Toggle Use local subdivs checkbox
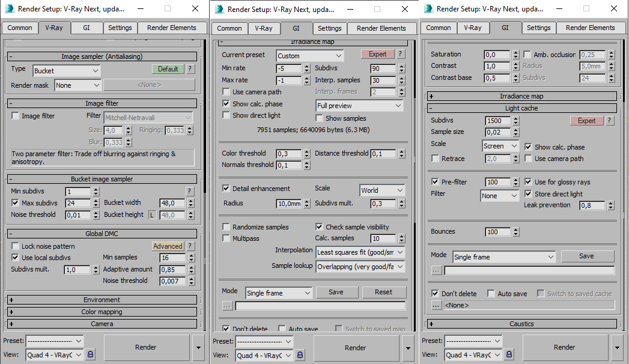 (x=15, y=257)
